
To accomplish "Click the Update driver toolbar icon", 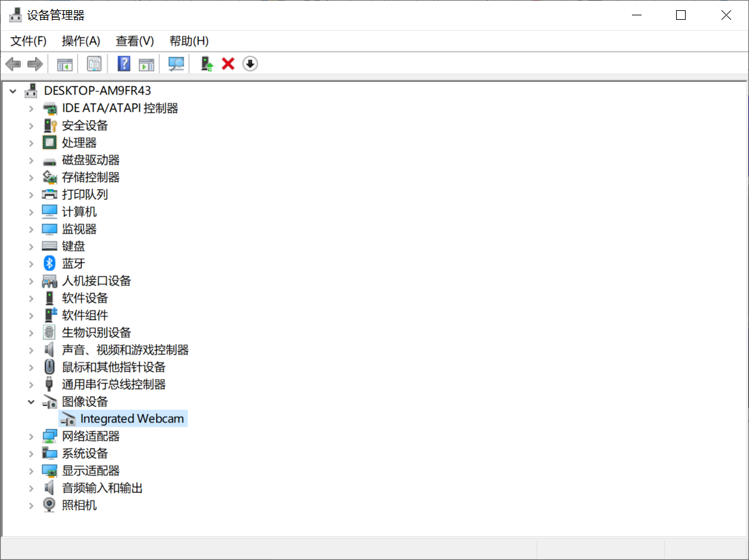I will [207, 64].
